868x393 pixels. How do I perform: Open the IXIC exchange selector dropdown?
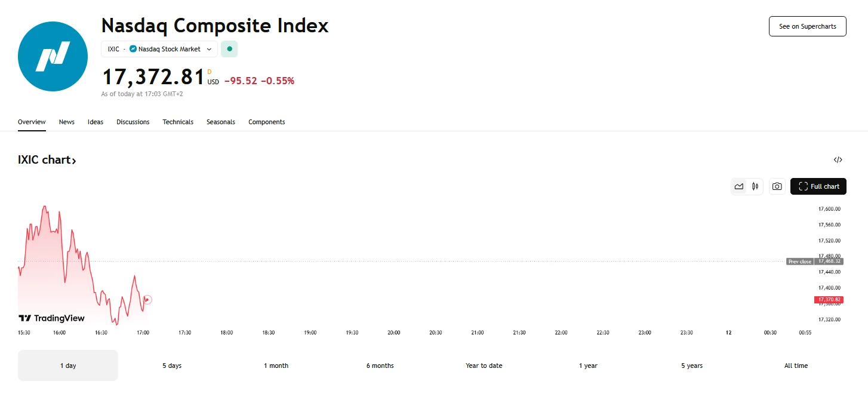(x=210, y=49)
